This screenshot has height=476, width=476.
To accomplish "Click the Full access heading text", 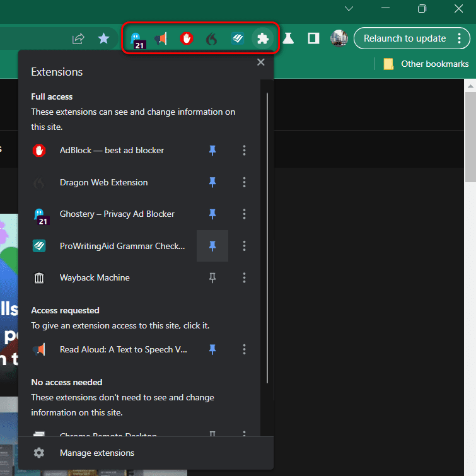I will click(52, 96).
